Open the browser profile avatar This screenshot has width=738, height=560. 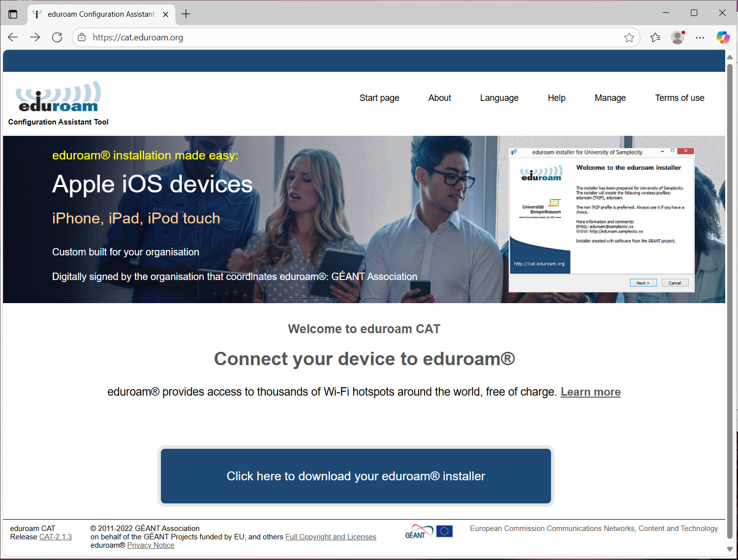(x=678, y=37)
